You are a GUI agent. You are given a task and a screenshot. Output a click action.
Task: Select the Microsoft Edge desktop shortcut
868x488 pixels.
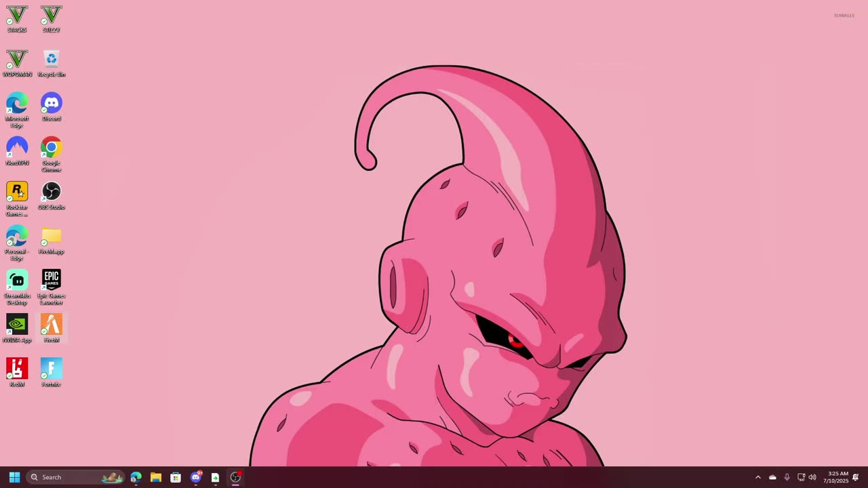17,110
